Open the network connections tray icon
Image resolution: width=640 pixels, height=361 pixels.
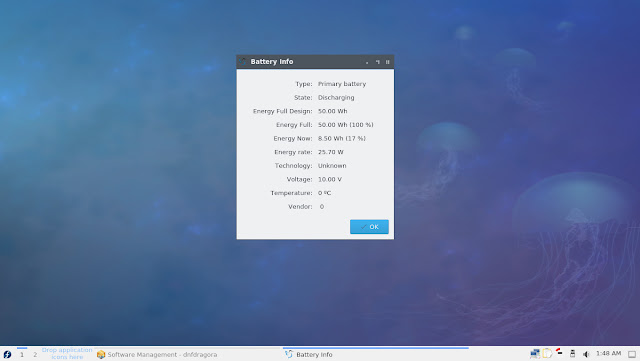point(535,354)
